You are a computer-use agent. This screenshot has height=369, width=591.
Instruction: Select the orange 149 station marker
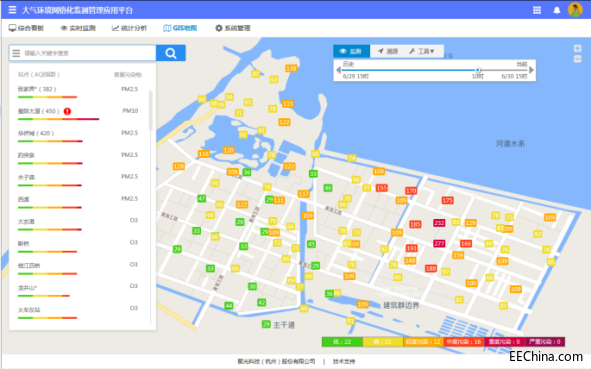coord(410,260)
